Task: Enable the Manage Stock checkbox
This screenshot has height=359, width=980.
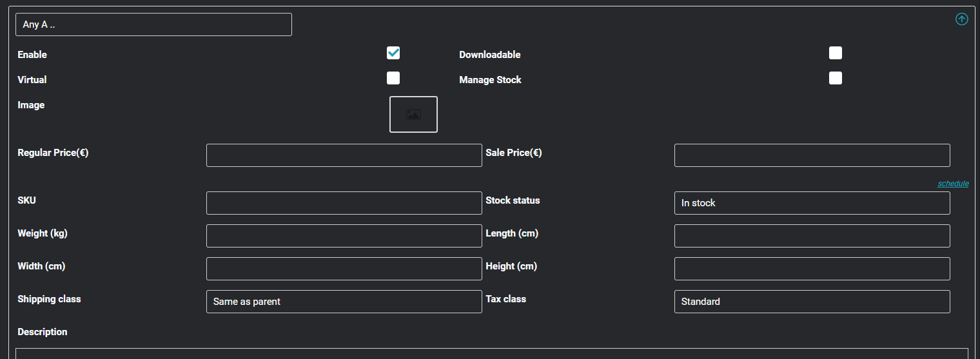Action: [836, 78]
